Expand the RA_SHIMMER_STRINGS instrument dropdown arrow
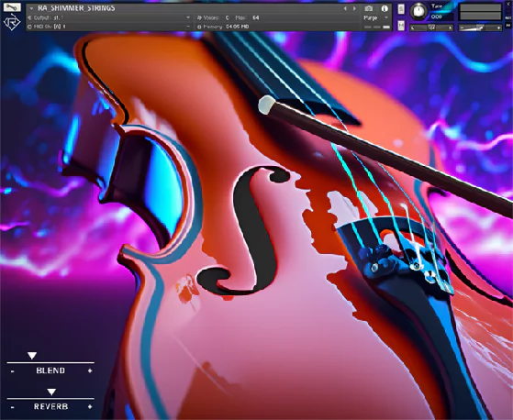The width and height of the screenshot is (513, 420). (31, 8)
